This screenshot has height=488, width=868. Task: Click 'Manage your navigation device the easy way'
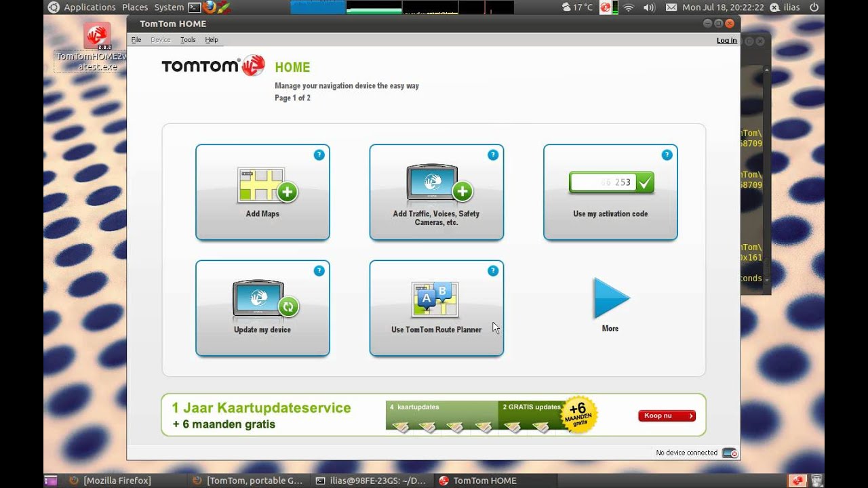tap(347, 86)
